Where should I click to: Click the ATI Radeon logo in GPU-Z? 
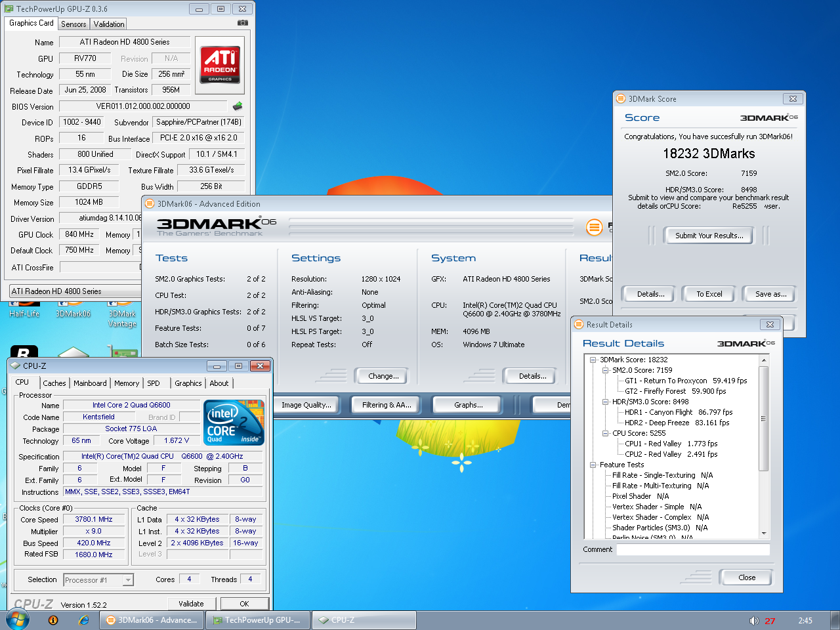pyautogui.click(x=220, y=65)
